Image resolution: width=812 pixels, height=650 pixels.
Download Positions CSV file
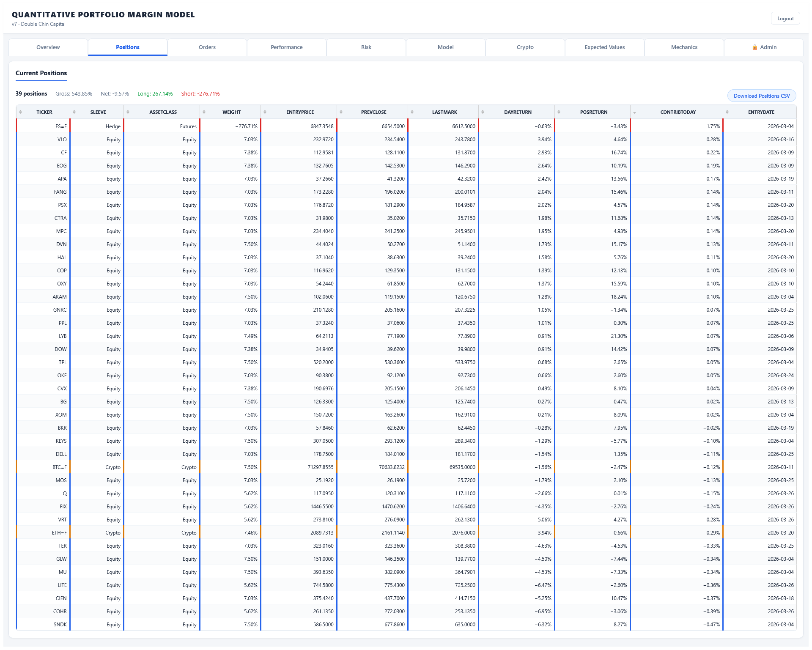762,96
